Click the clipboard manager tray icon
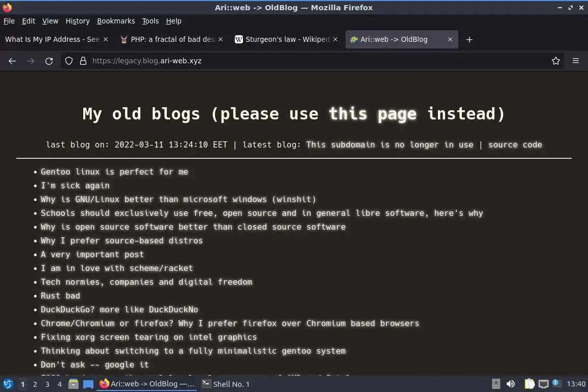This screenshot has width=588, height=392. click(529, 384)
